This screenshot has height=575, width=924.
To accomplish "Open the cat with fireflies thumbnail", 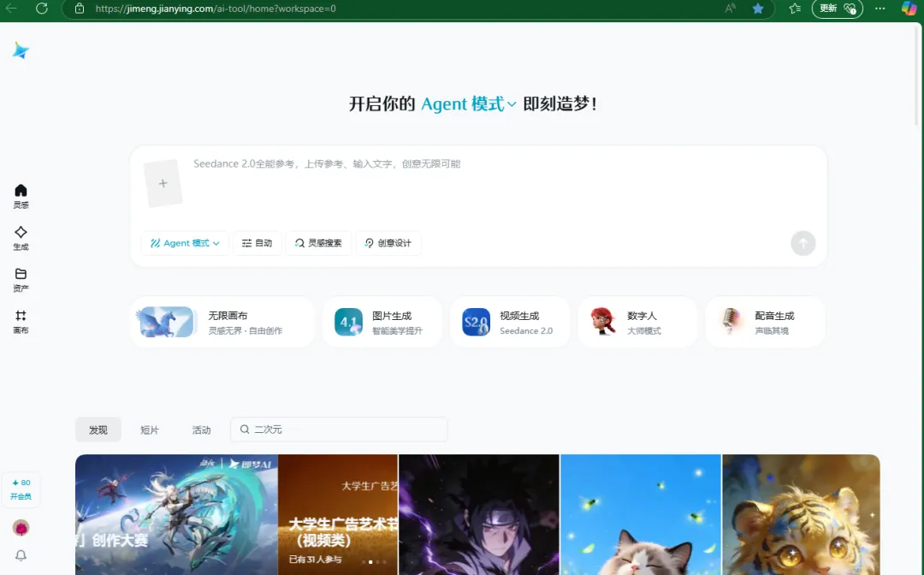I will 641,514.
